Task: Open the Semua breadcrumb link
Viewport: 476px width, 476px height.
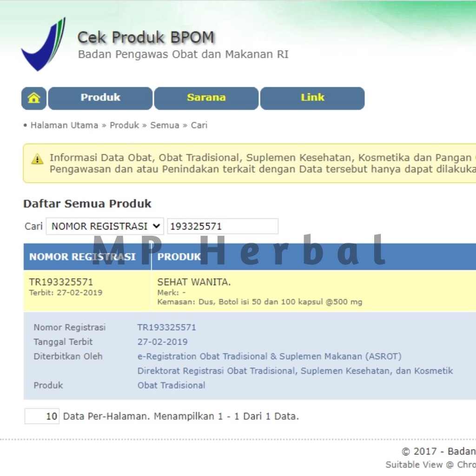Action: coord(165,126)
